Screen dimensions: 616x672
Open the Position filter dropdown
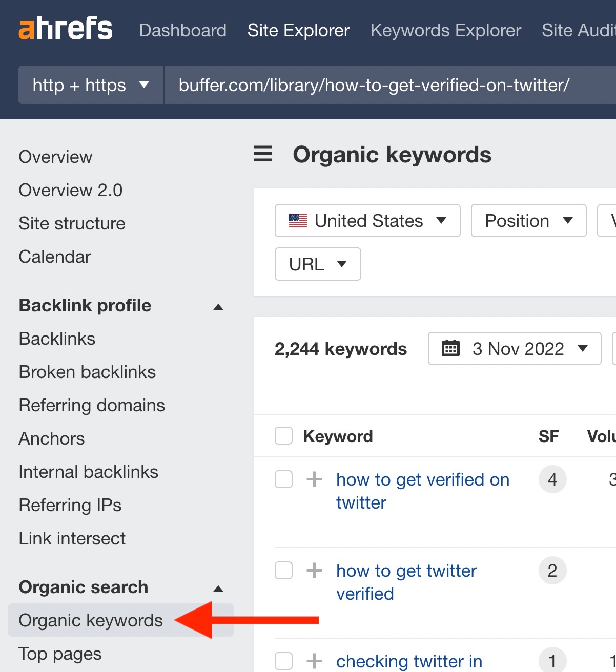[528, 221]
